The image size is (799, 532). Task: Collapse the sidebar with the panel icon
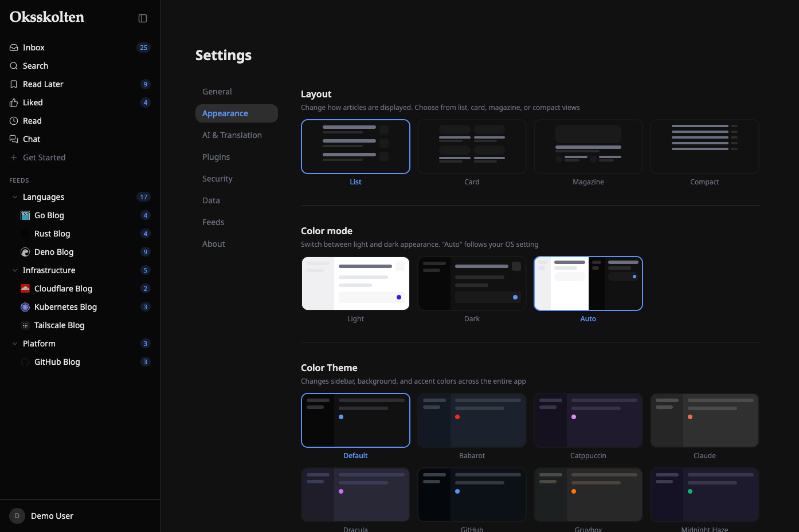(143, 18)
